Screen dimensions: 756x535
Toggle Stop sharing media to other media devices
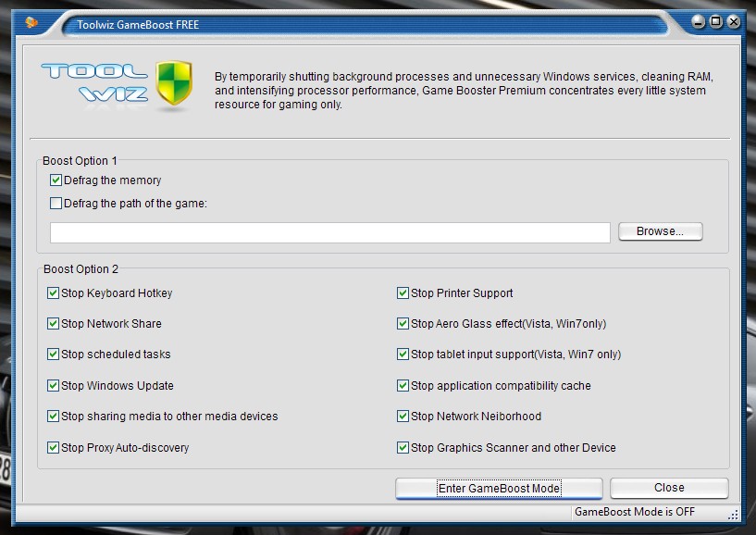(53, 417)
